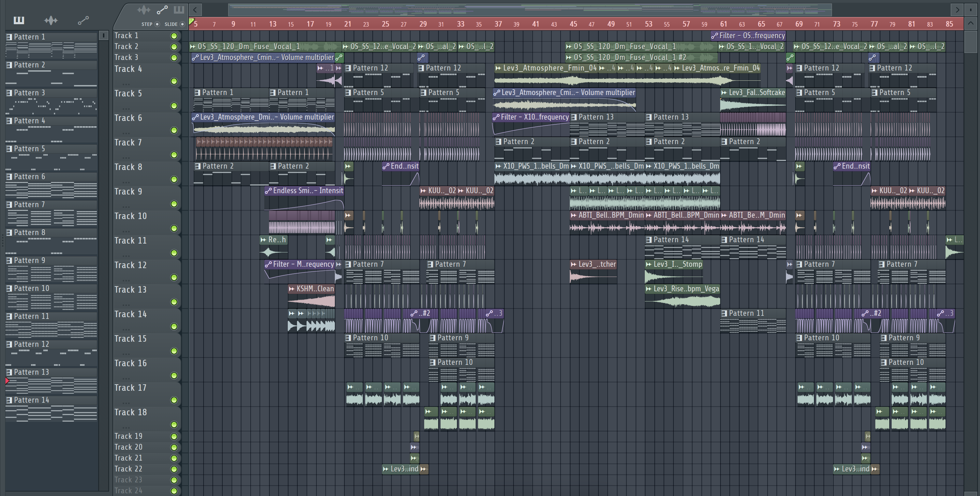The height and width of the screenshot is (496, 980).
Task: Click bar 45 on the timeline ruler
Action: [573, 24]
